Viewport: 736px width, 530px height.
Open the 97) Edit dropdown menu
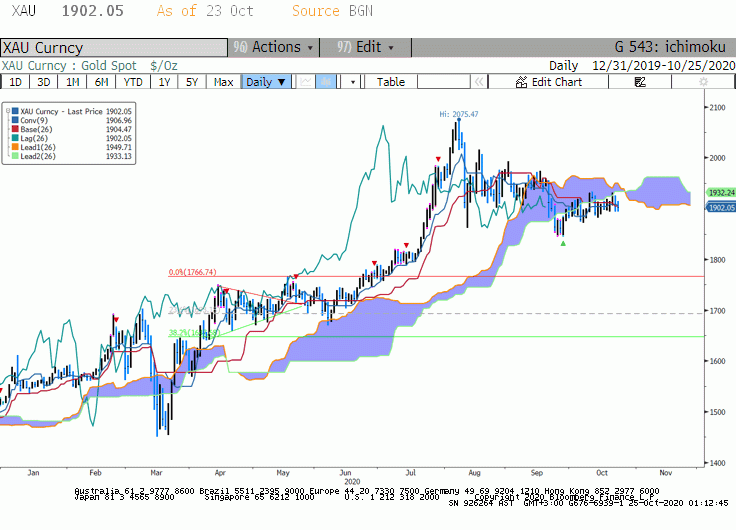point(366,47)
